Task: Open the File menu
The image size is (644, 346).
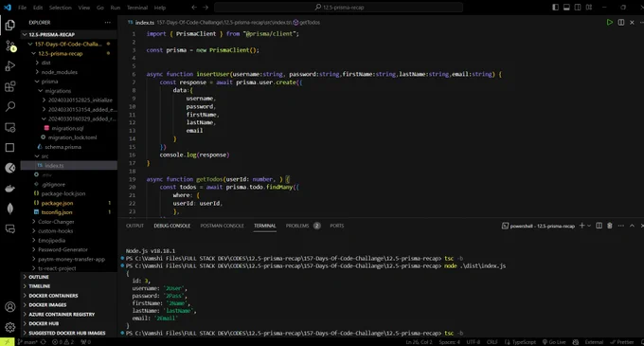Action: [x=22, y=8]
